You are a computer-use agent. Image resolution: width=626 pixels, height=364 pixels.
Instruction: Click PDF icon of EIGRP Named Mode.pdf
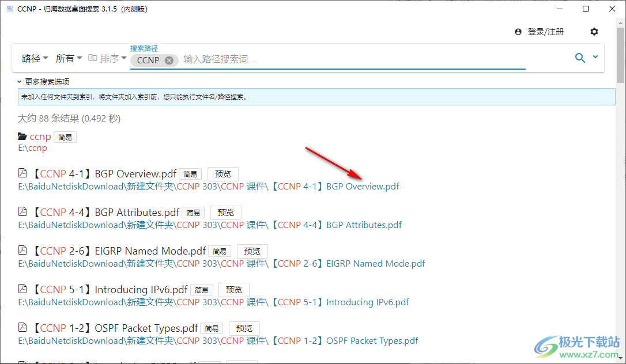click(22, 251)
